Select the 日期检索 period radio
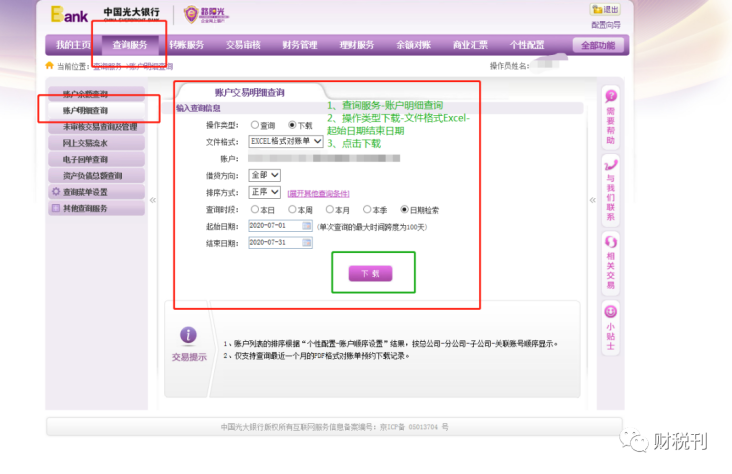Image resolution: width=732 pixels, height=474 pixels. (405, 209)
